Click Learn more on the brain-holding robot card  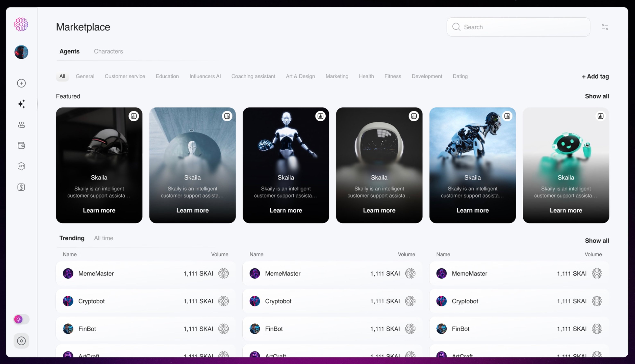(x=286, y=210)
